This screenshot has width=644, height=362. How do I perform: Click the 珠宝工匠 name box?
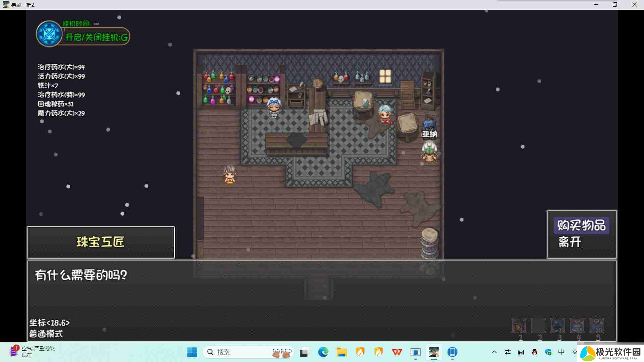[101, 242]
